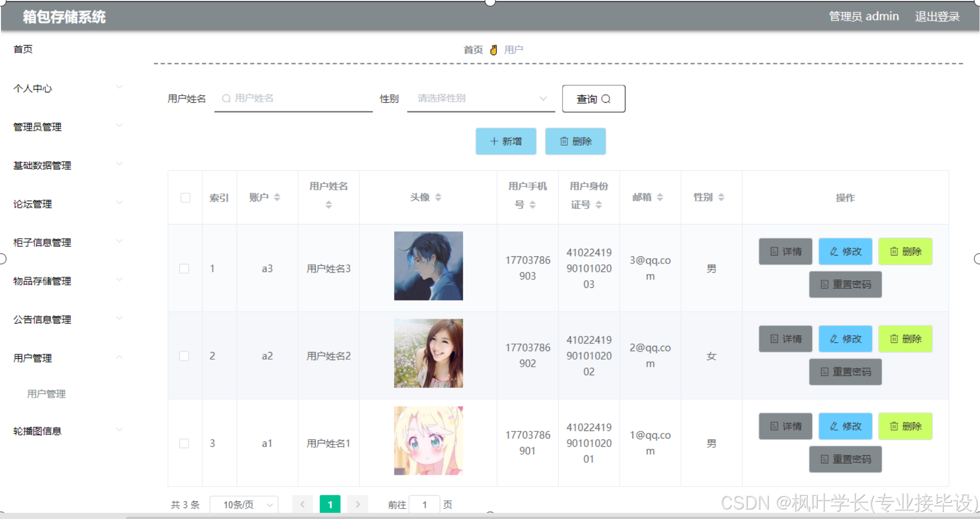
Task: Expand the 柜子信息管理 sidebar menu
Action: (x=68, y=243)
